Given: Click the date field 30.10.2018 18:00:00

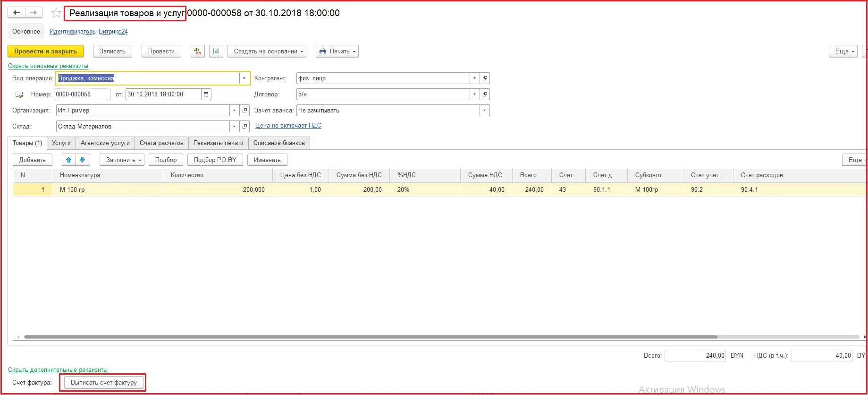Looking at the screenshot, I should pyautogui.click(x=163, y=94).
